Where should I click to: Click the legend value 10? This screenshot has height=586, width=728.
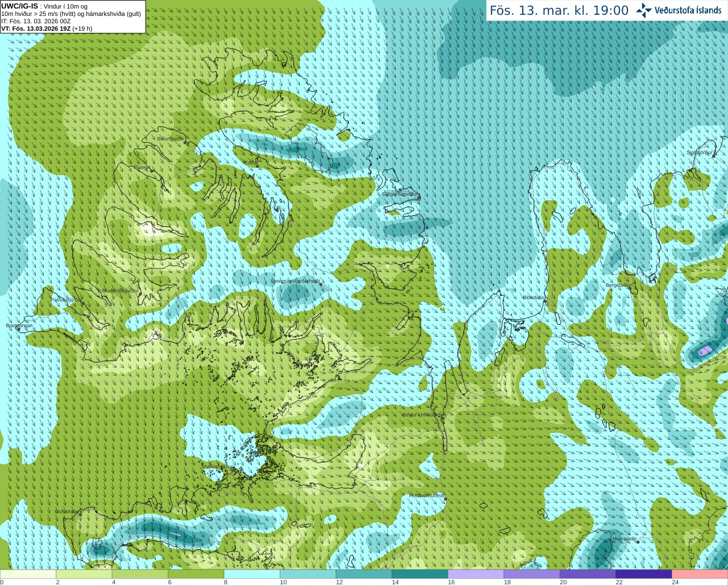click(x=283, y=582)
